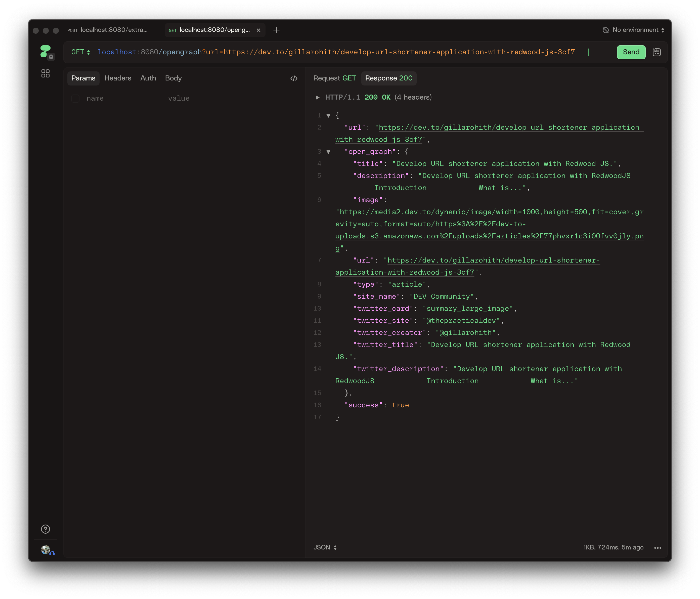Click the 1KB, 724ms, 5m ago status

coord(613,547)
